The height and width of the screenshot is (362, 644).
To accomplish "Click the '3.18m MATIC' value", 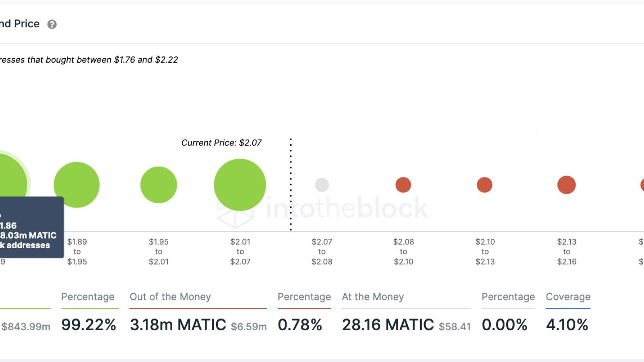I will coord(178,325).
